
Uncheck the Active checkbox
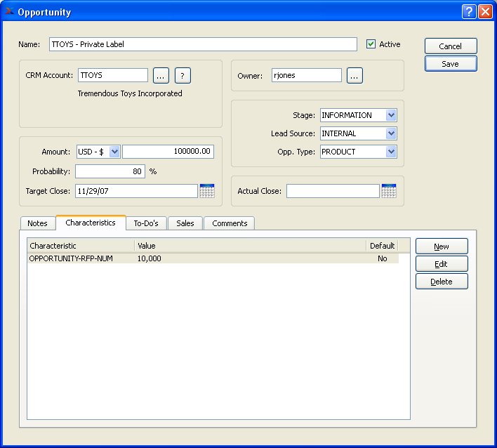[x=371, y=44]
